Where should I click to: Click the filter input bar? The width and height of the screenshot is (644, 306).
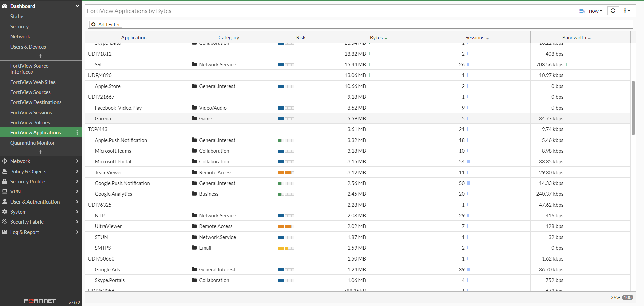[360, 24]
